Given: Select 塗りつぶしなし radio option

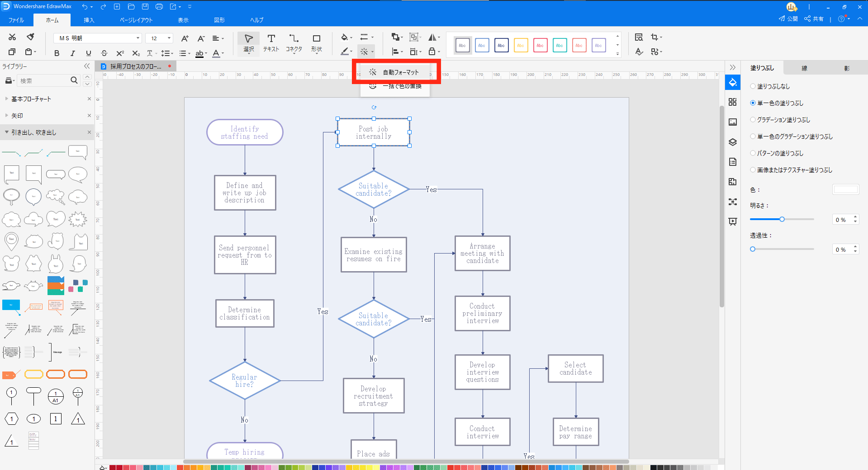Looking at the screenshot, I should click(x=753, y=86).
